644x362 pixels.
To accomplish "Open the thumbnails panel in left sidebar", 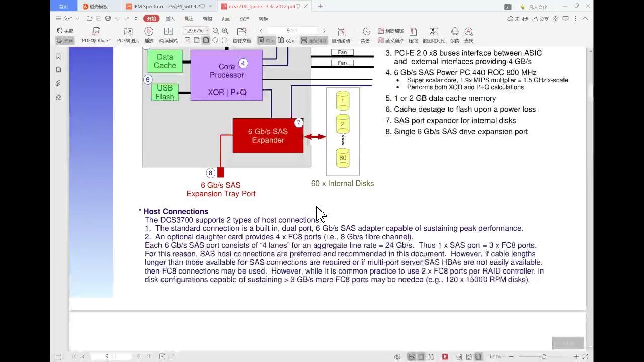I will [x=58, y=70].
